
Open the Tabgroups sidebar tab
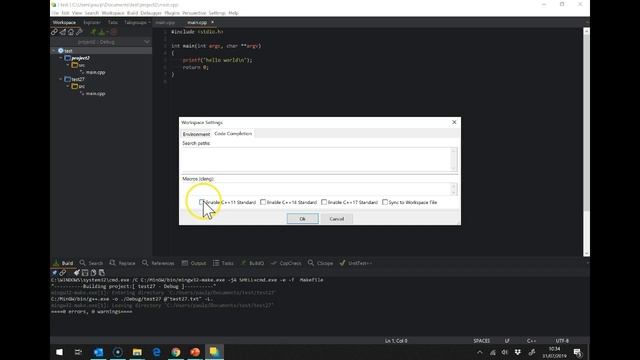point(136,22)
